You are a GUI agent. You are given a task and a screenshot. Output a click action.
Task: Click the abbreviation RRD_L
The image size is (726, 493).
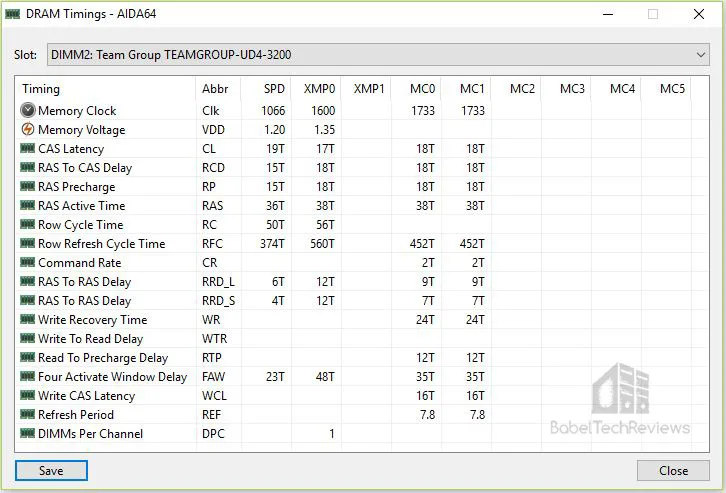coord(218,281)
